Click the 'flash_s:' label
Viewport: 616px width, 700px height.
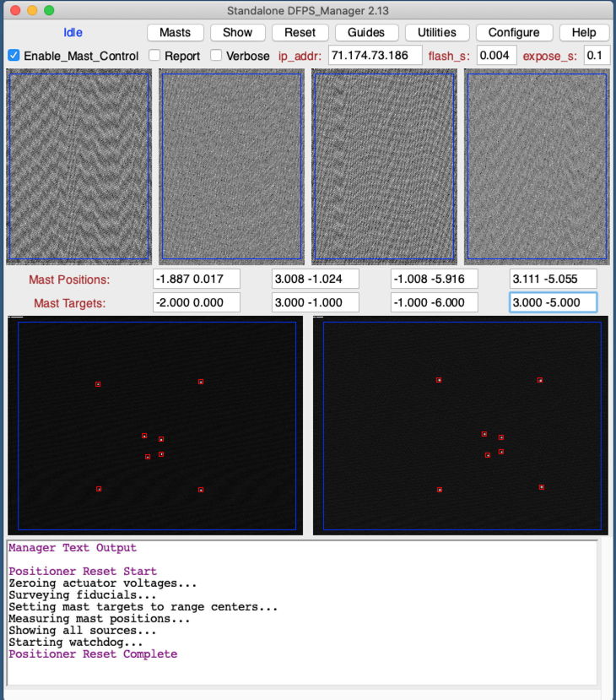tap(449, 56)
